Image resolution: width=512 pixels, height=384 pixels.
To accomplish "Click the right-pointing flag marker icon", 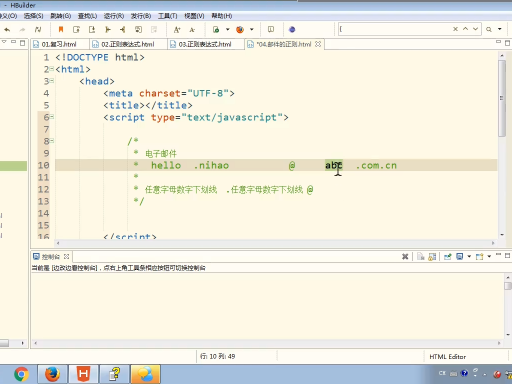I will tap(107, 29).
